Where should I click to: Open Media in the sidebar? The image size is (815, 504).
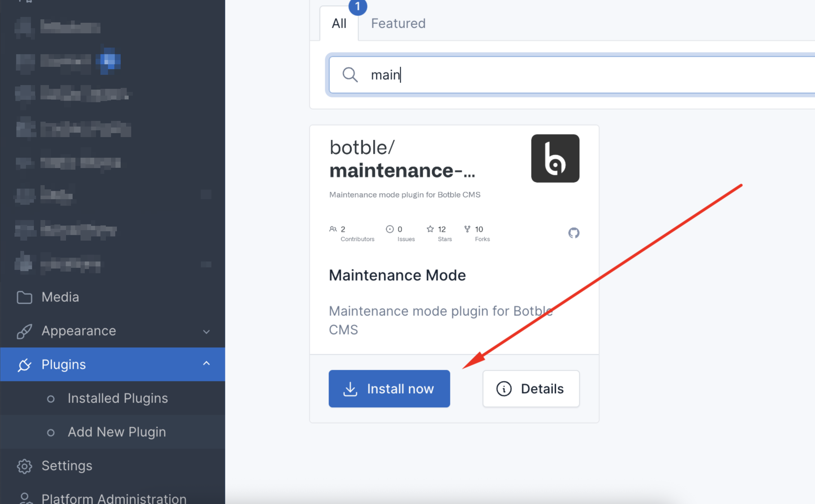pos(112,297)
